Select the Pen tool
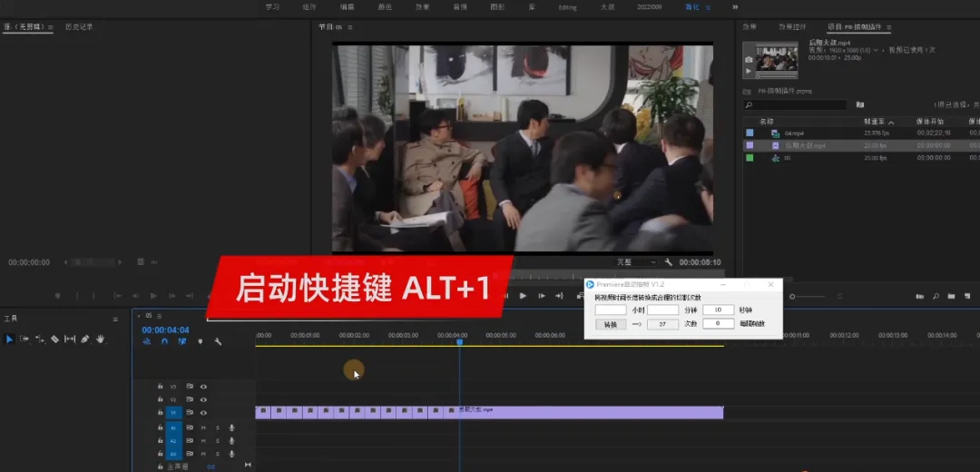The width and height of the screenshot is (980, 472). [x=85, y=339]
